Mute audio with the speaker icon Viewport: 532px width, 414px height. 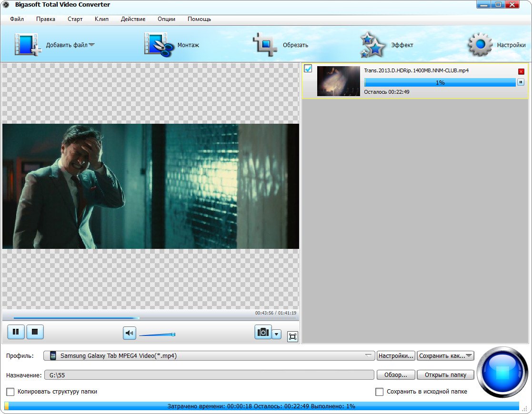pos(129,333)
